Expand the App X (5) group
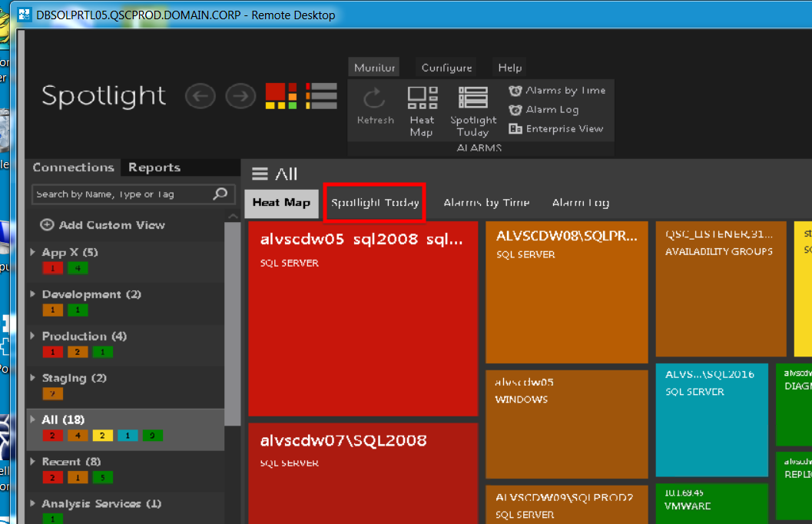Image resolution: width=812 pixels, height=524 pixels. click(32, 252)
